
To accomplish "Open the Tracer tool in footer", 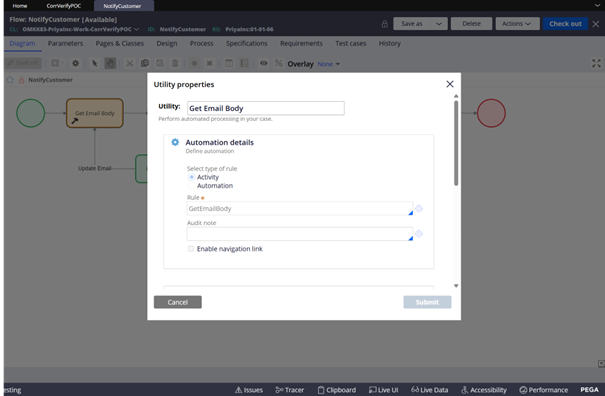I will pyautogui.click(x=290, y=390).
